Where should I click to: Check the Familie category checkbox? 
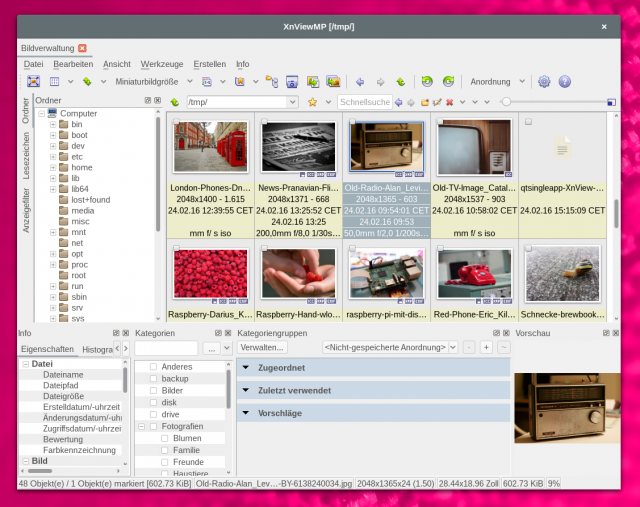[x=164, y=450]
